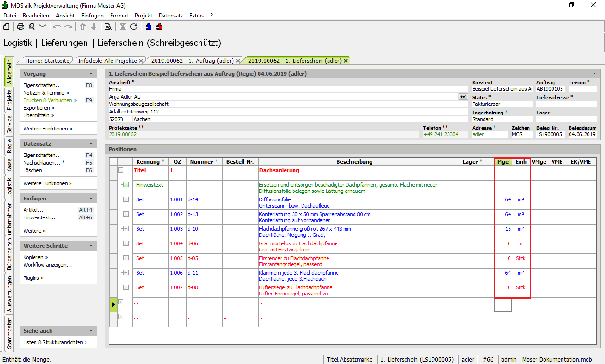Click the printer icon in toolbar
The width and height of the screenshot is (605, 364).
coord(21,26)
